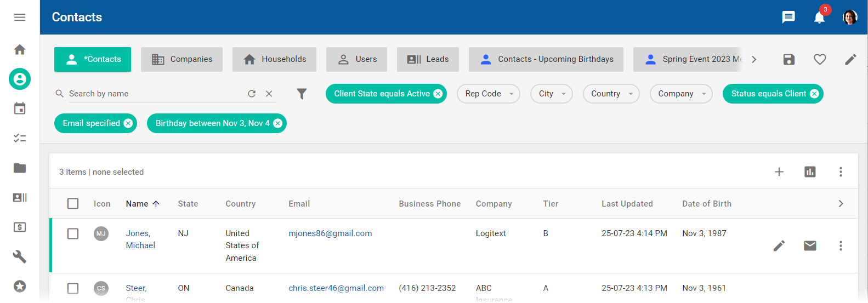Screen dimensions: 868x303
Task: Select all contacts with header checkbox
Action: [x=73, y=204]
